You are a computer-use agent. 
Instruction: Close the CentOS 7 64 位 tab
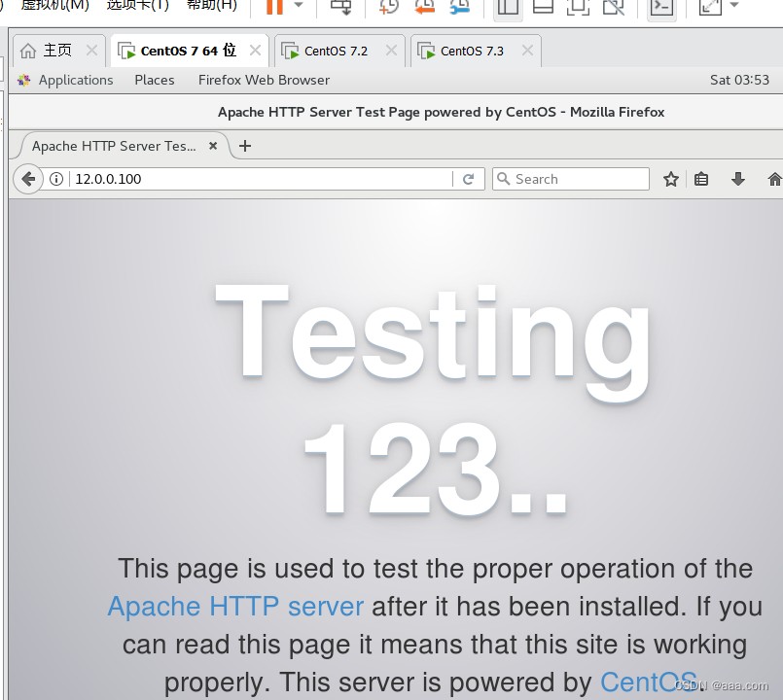[x=255, y=50]
